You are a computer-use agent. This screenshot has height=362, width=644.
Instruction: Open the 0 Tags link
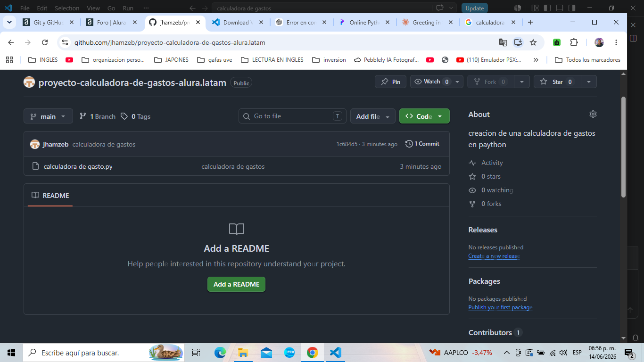(136, 116)
